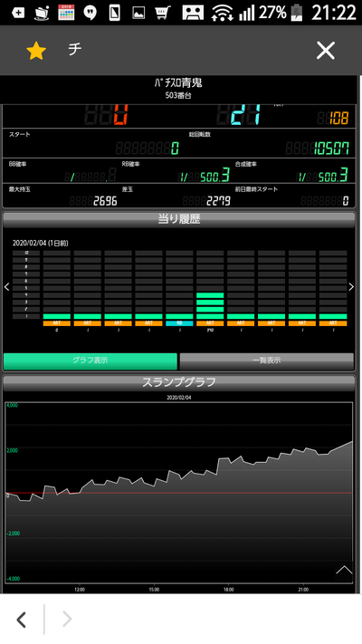The height and width of the screenshot is (644, 362).
Task: Tap the Wi-Fi status icon
Action: click(x=222, y=14)
